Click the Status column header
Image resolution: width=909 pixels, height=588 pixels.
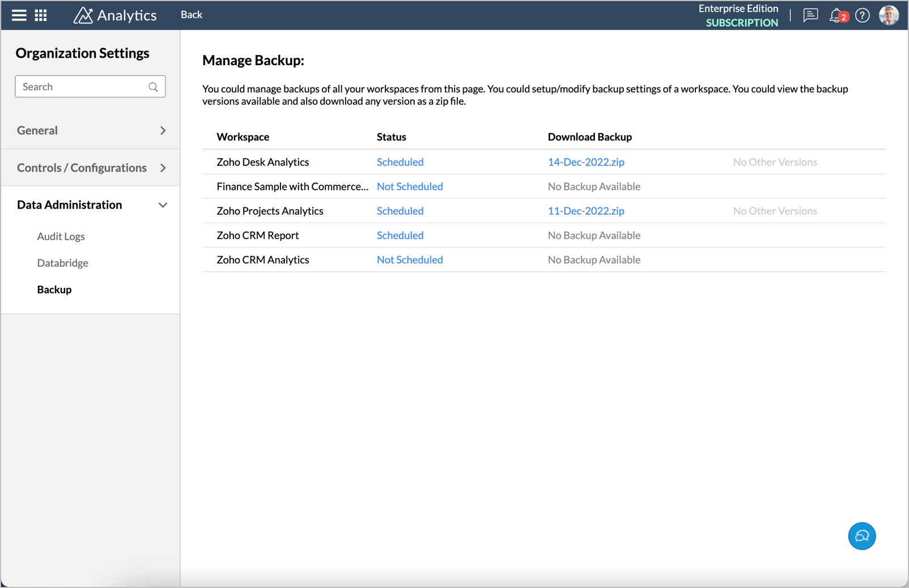pyautogui.click(x=391, y=137)
